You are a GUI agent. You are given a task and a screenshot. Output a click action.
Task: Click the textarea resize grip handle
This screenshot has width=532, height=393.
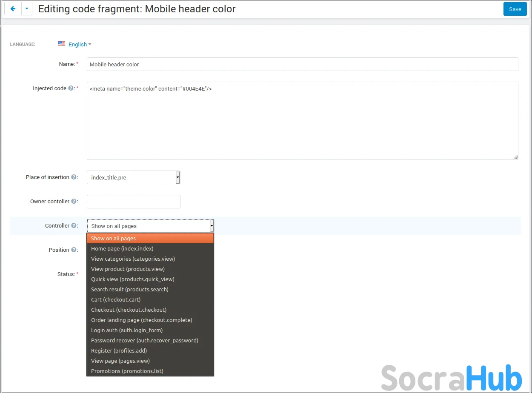pos(515,157)
